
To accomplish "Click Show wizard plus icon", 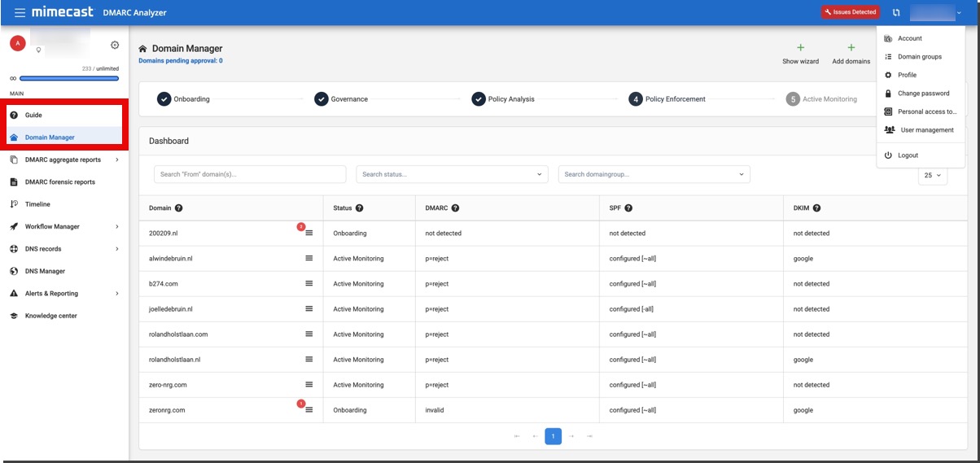I will pyautogui.click(x=800, y=48).
